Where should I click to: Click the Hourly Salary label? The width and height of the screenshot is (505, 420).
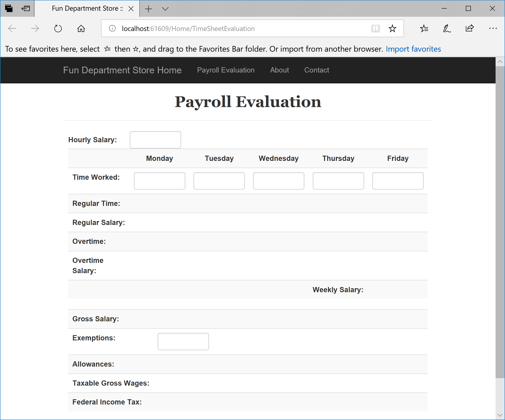click(x=93, y=140)
